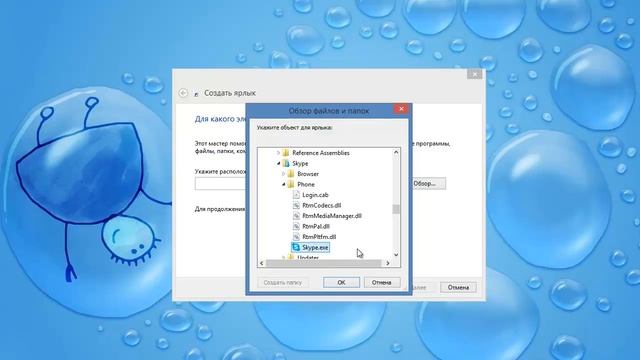Click the horizontal scroll left arrow
This screenshot has height=360, width=640.
click(262, 263)
